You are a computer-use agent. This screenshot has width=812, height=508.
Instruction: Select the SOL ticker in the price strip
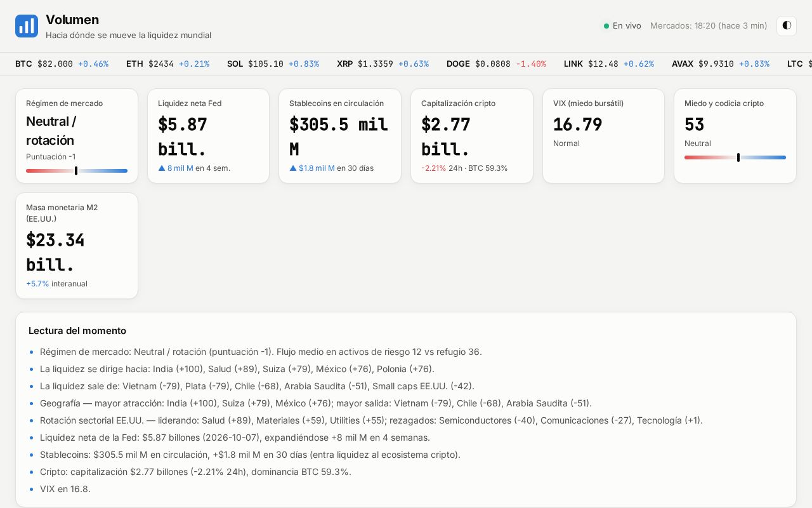click(273, 64)
